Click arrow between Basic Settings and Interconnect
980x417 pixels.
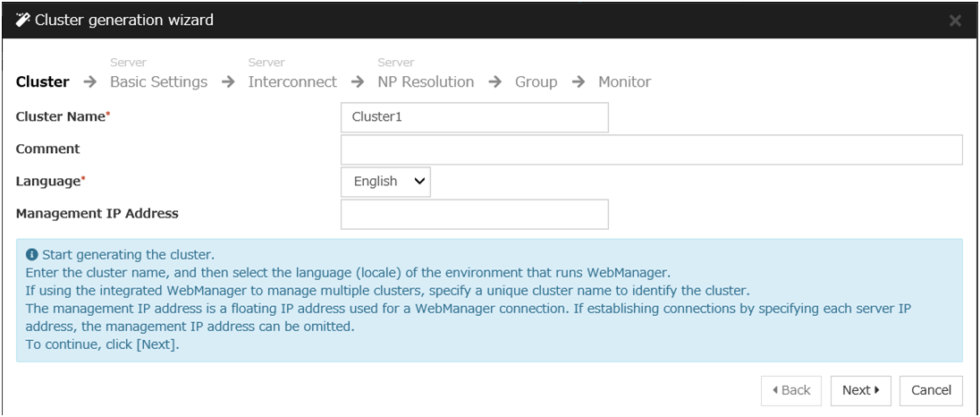coord(228,82)
